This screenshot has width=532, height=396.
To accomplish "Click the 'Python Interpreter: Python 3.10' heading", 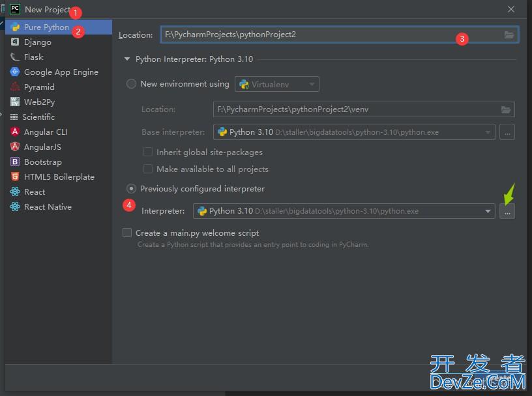I will point(194,59).
